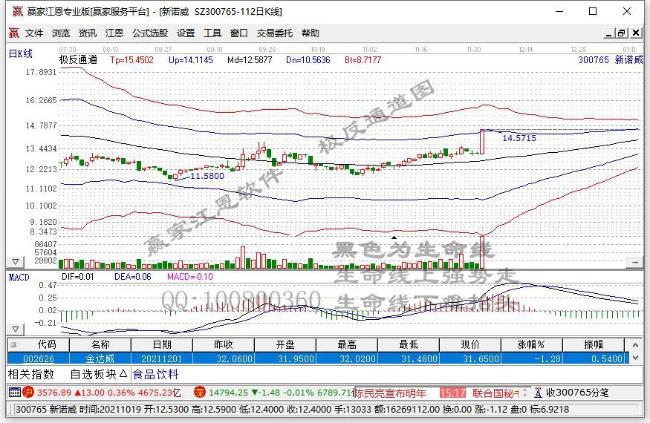Click the 现价 column header
The width and height of the screenshot is (650, 423).
[470, 345]
